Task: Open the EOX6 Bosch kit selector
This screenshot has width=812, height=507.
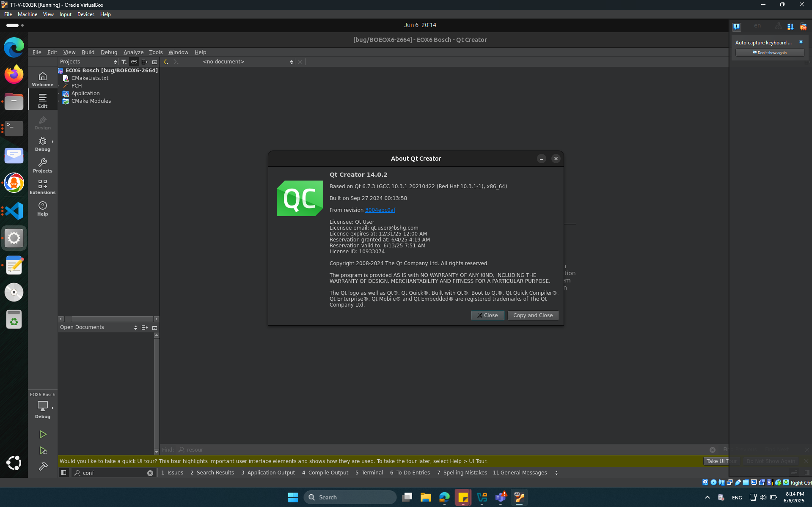Action: coord(43,406)
